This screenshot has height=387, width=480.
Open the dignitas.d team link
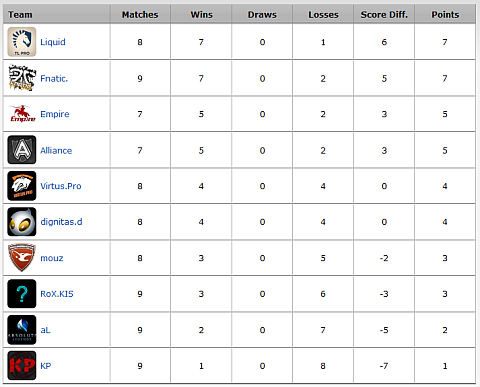click(x=61, y=222)
